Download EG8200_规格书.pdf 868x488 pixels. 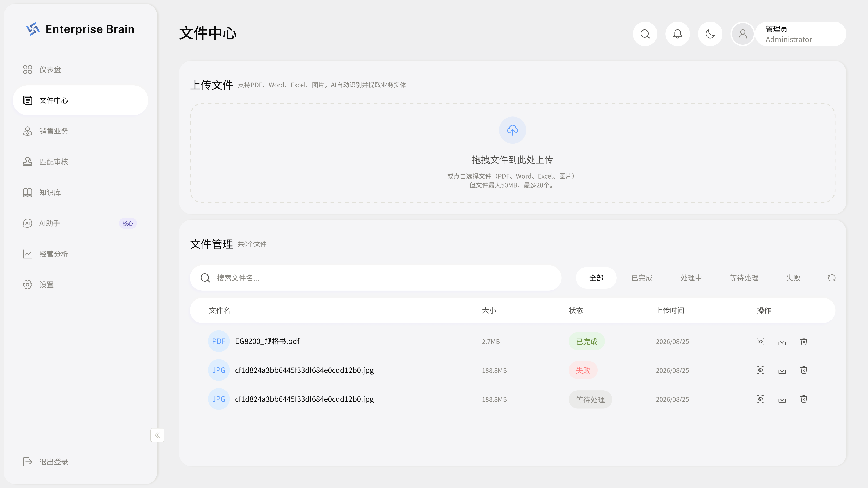coord(782,341)
